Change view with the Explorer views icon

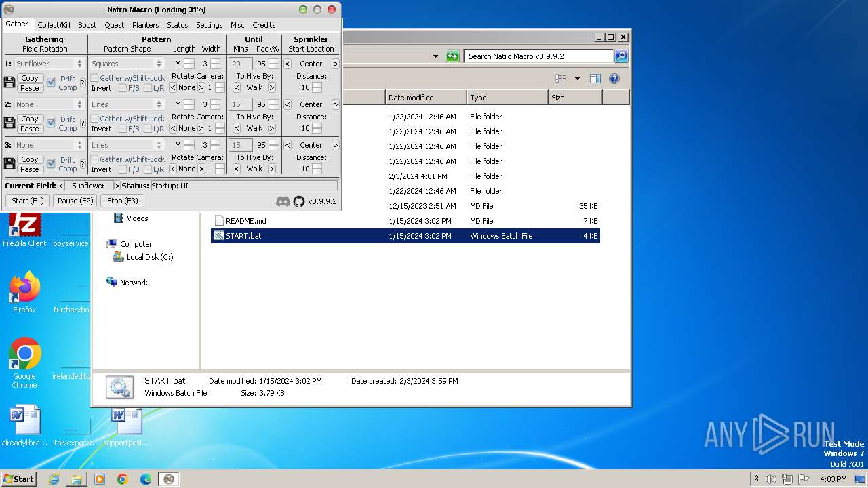pos(560,79)
